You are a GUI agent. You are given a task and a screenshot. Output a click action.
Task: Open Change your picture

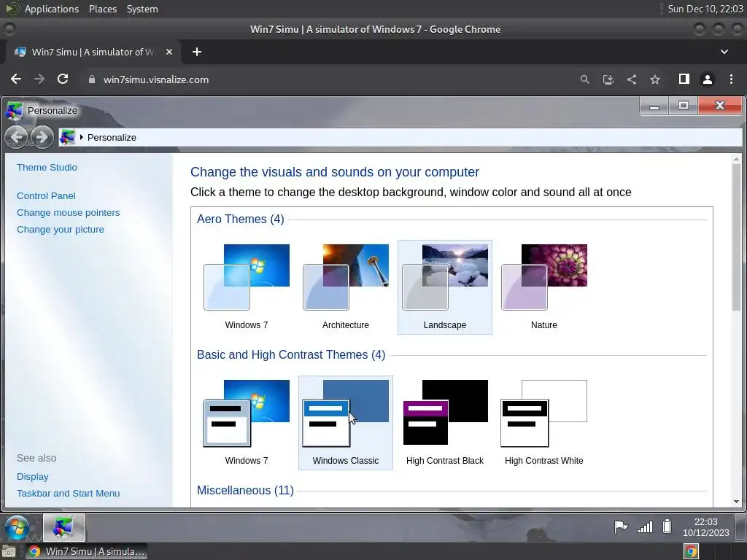[61, 229]
